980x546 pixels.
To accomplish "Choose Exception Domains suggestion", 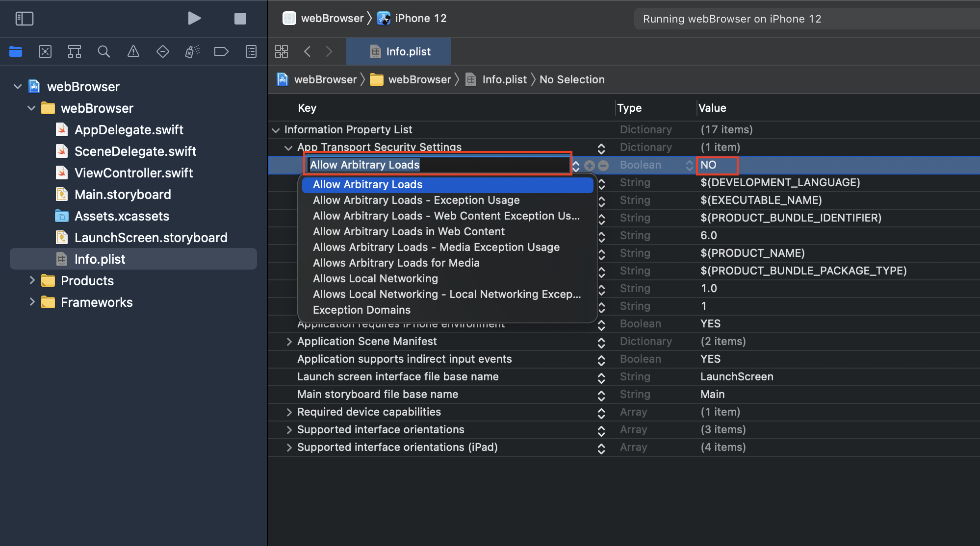I will tap(447, 310).
